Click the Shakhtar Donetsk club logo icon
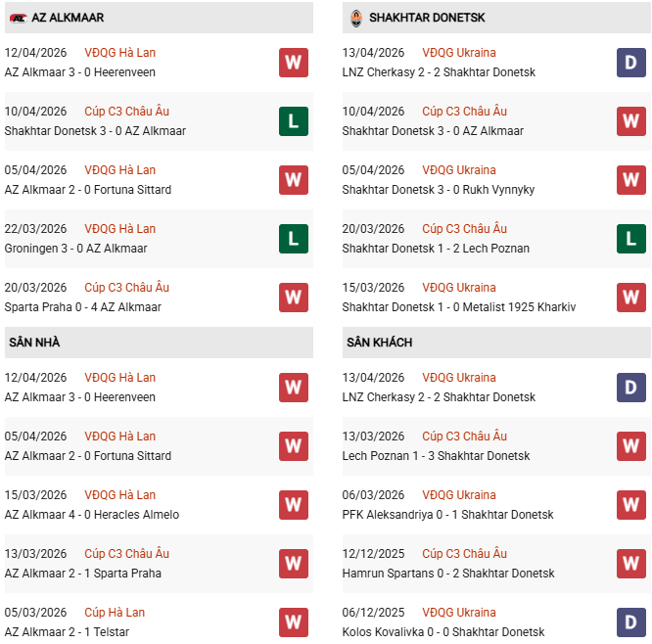This screenshot has height=644, width=652. point(355,18)
